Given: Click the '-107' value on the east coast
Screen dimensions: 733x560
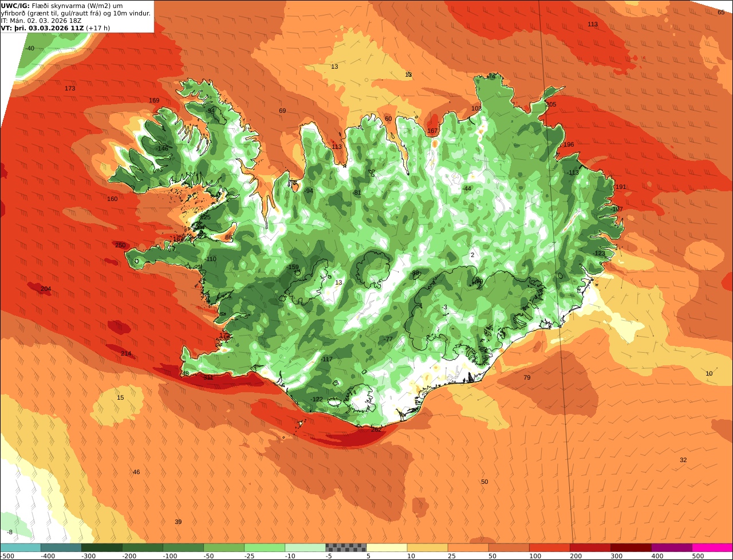Looking at the screenshot, I should point(617,209).
